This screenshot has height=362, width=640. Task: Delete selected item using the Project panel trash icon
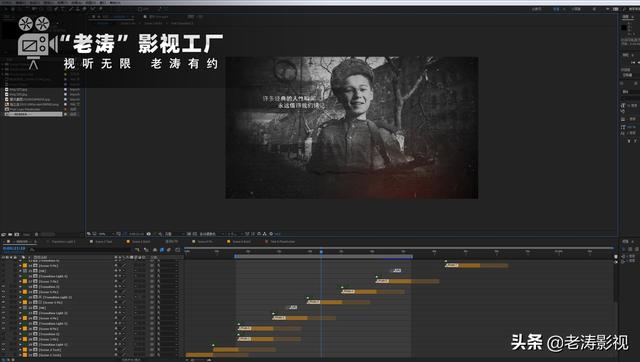pyautogui.click(x=36, y=234)
